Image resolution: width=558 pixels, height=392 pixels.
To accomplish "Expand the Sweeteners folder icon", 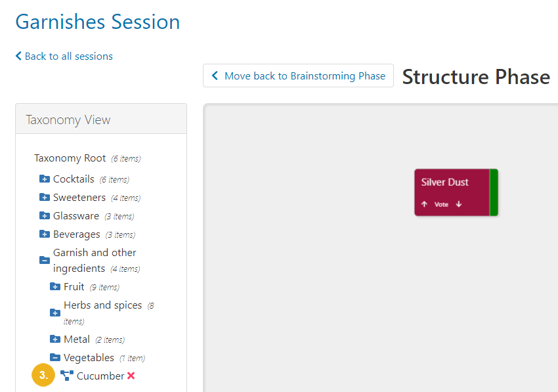I will (45, 197).
